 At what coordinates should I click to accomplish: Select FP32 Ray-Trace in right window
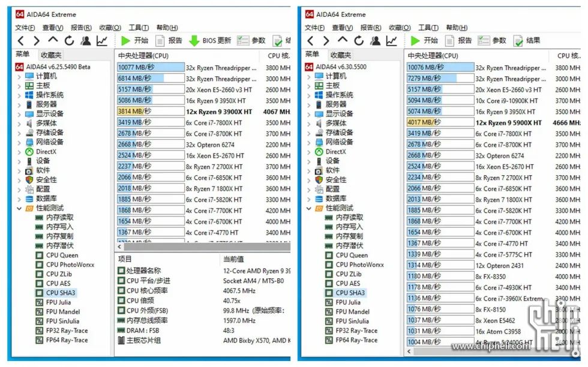click(356, 330)
